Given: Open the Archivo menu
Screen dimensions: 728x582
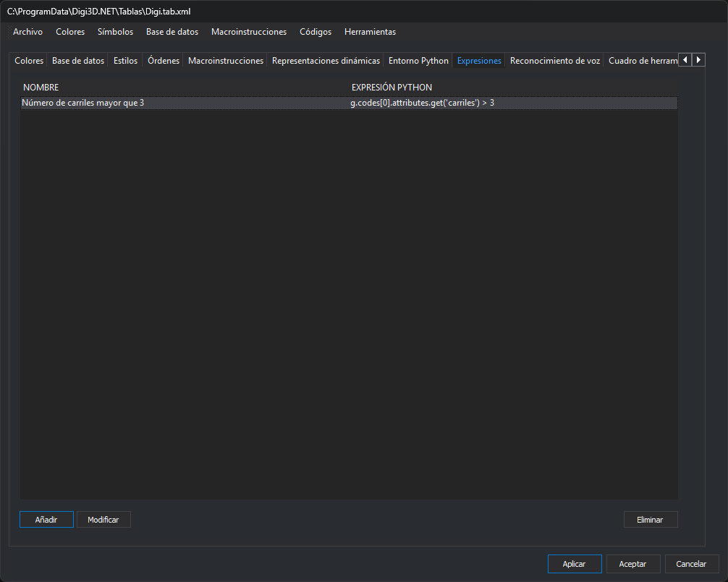Looking at the screenshot, I should click(x=27, y=32).
